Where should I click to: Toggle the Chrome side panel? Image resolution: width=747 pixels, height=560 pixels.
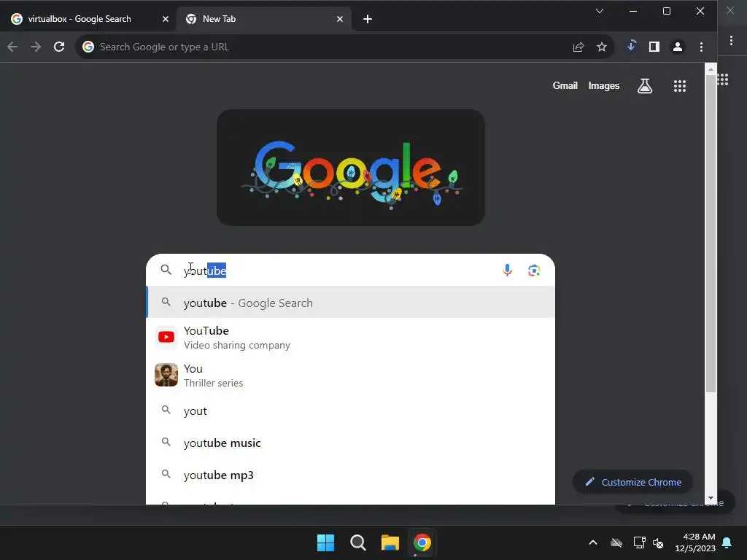(654, 47)
